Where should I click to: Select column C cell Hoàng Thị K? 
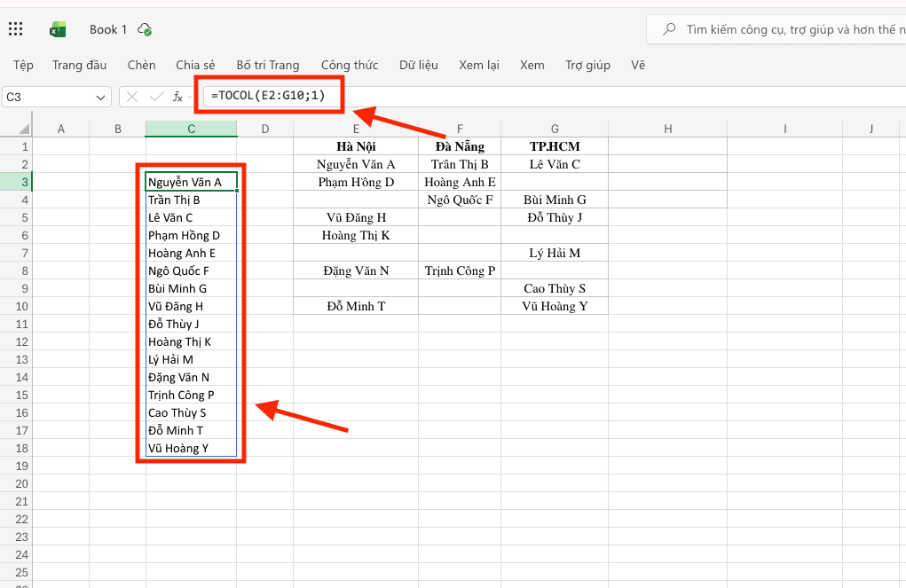[x=192, y=342]
